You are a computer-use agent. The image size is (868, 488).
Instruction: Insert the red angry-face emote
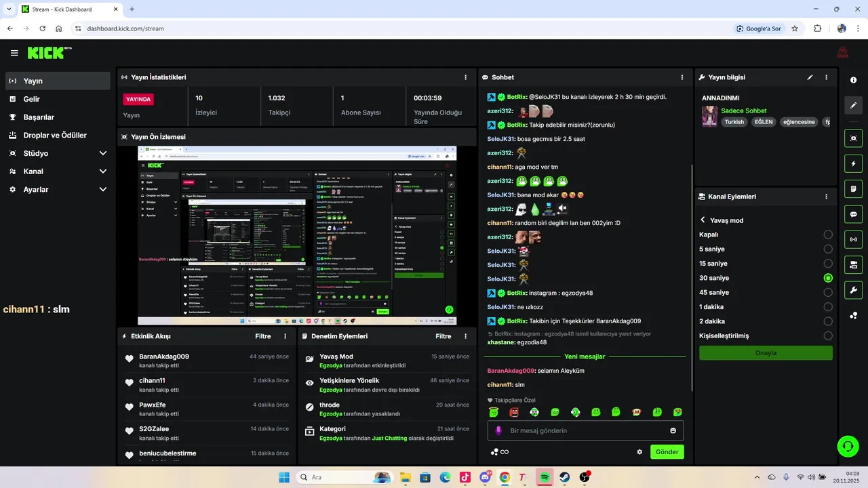pos(514,411)
